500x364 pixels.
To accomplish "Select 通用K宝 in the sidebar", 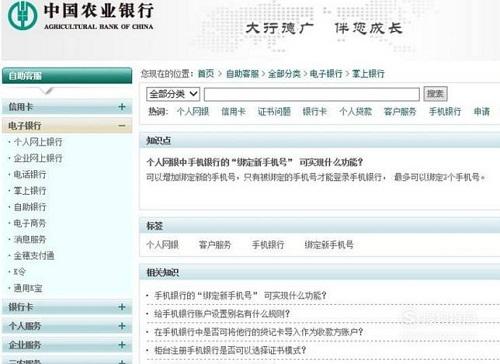I will click(28, 288).
